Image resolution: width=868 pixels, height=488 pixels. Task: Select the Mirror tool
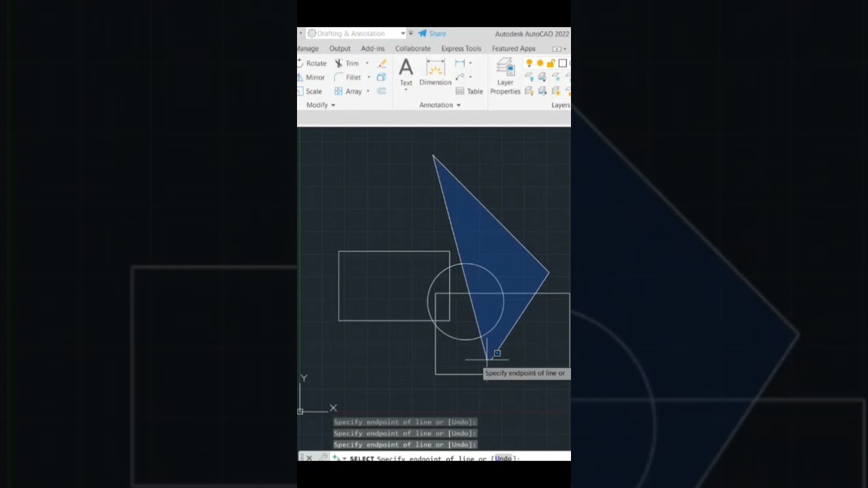click(x=311, y=77)
